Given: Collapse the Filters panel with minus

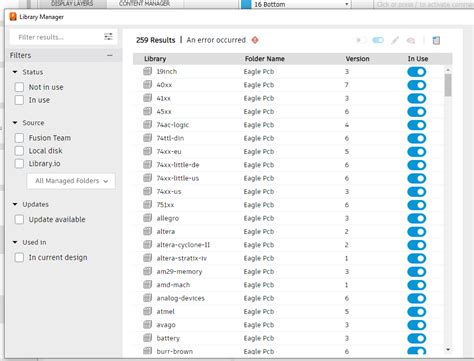Looking at the screenshot, I should [x=110, y=55].
